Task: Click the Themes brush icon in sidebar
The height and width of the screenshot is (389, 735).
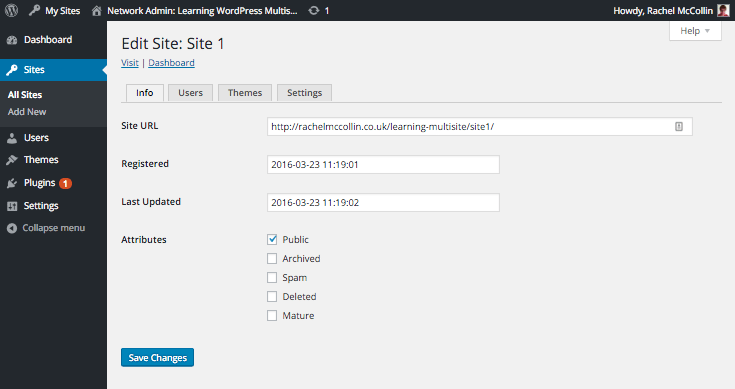Action: point(12,160)
